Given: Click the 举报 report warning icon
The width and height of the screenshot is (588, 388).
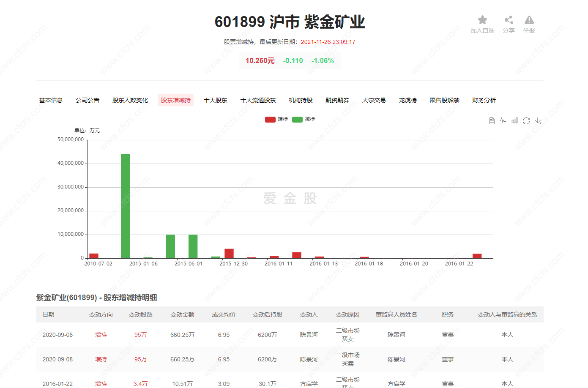Looking at the screenshot, I should [529, 20].
